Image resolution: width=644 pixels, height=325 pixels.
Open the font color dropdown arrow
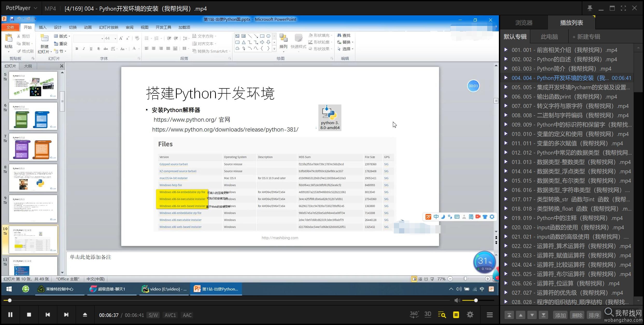[139, 49]
